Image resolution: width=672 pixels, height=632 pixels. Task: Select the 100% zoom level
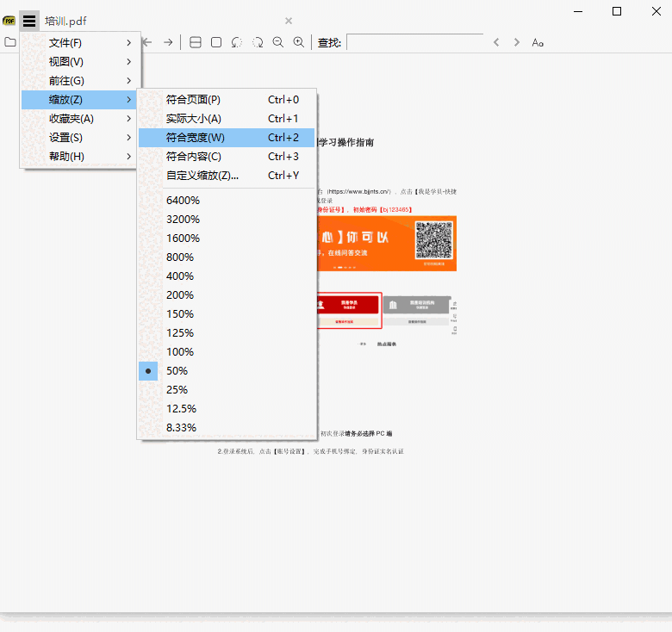180,352
